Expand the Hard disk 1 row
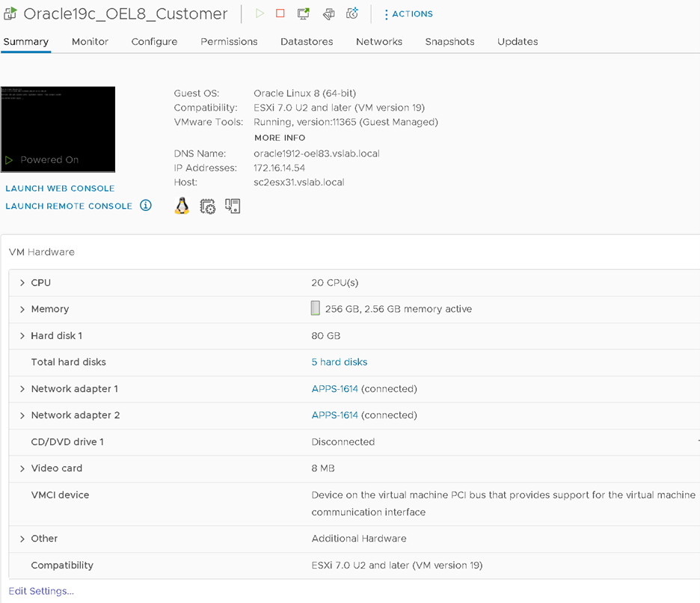This screenshot has height=603, width=700. (x=22, y=336)
